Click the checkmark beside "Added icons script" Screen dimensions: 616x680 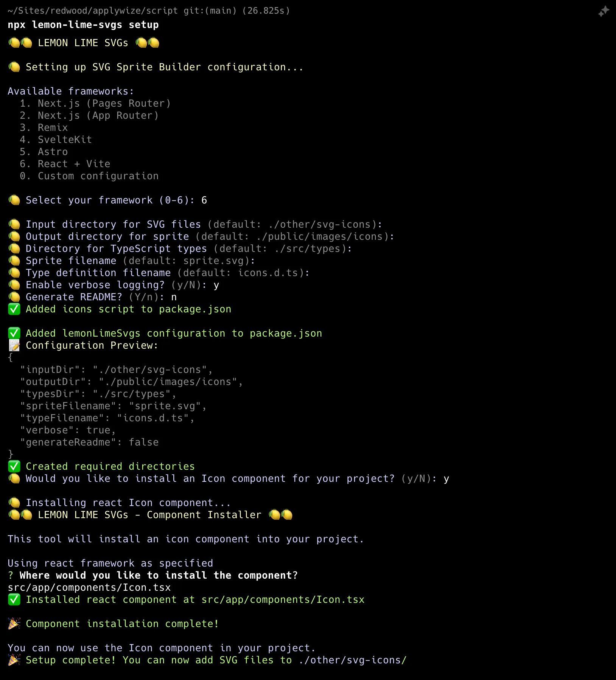click(x=14, y=309)
